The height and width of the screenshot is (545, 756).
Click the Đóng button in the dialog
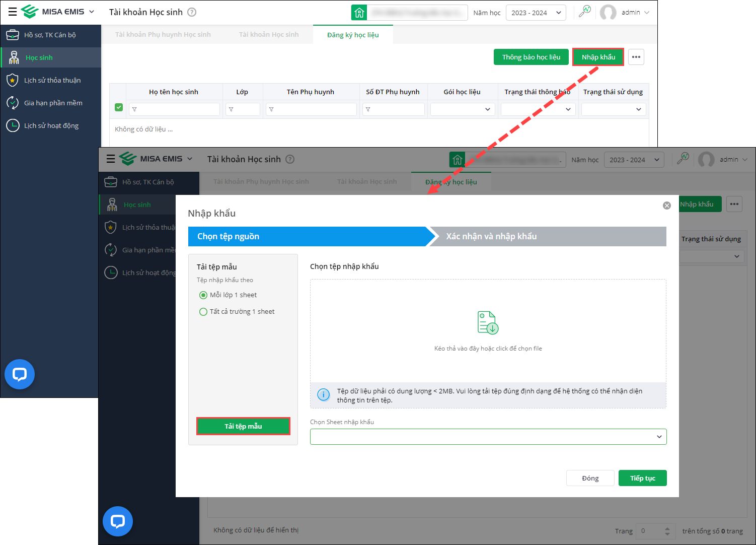(x=590, y=478)
